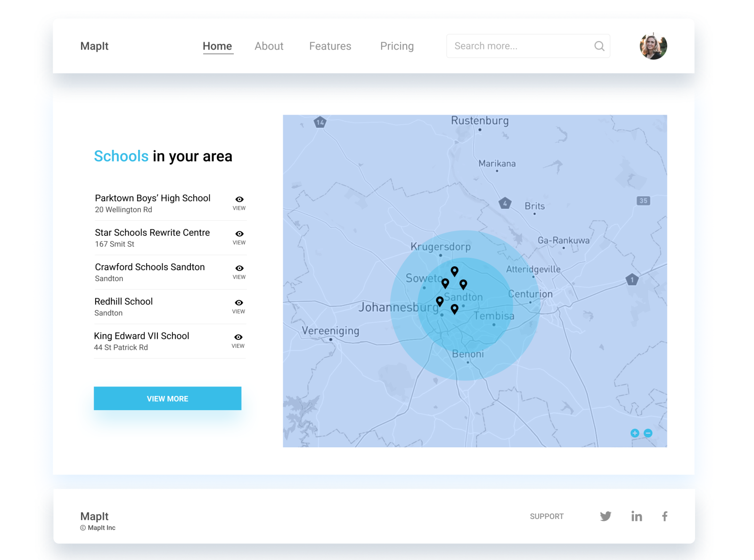
Task: Navigate to the Pricing page
Action: (397, 46)
